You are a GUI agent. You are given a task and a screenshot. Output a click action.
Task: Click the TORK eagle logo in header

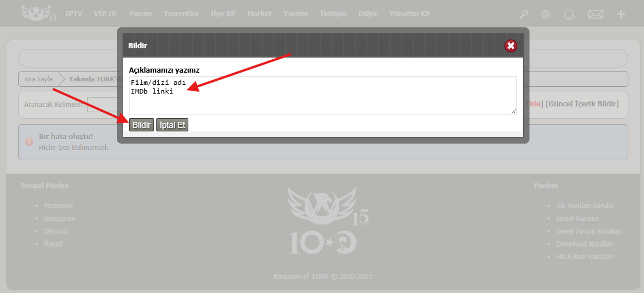click(x=38, y=13)
